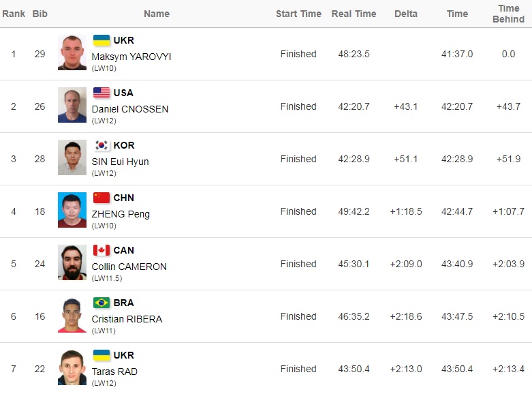Sort by the Time Behind column header

click(x=508, y=14)
